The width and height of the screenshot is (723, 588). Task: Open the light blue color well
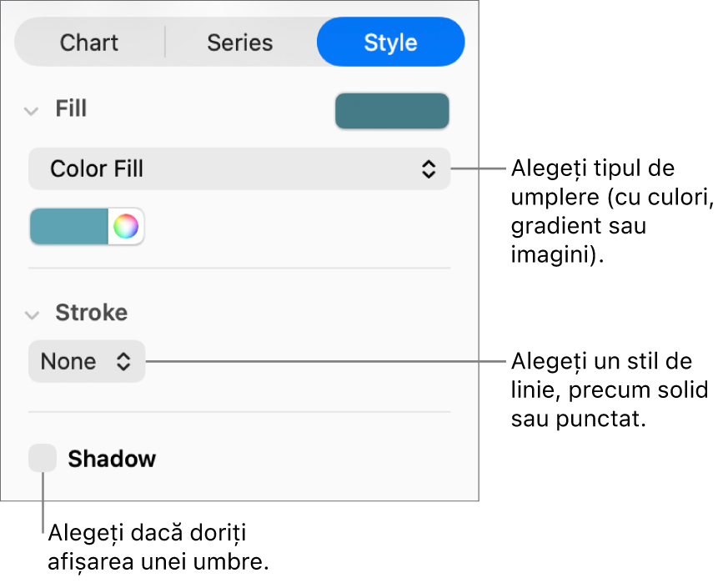pyautogui.click(x=69, y=226)
